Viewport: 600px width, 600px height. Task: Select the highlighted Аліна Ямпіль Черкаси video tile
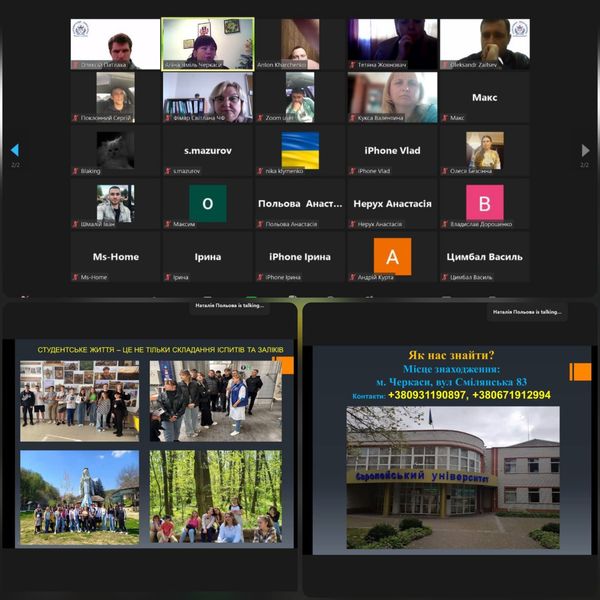pyautogui.click(x=208, y=43)
